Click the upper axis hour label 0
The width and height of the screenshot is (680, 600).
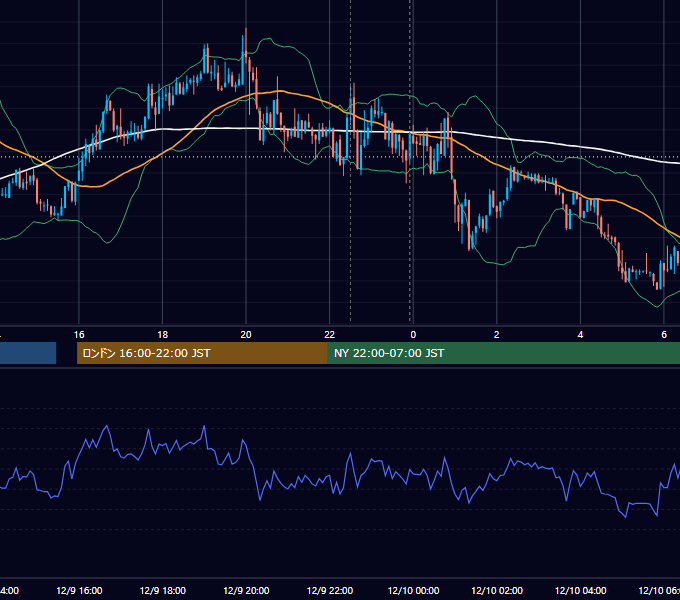[x=413, y=335]
